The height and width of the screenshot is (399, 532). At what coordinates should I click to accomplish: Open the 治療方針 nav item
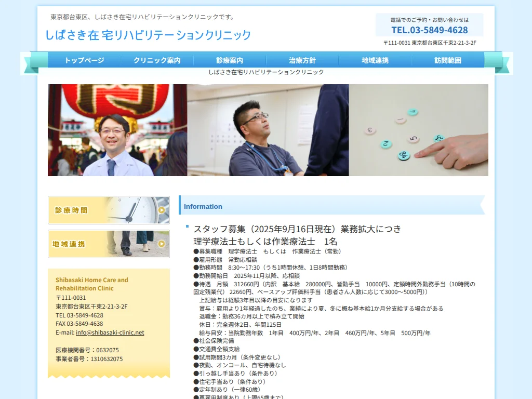click(302, 60)
